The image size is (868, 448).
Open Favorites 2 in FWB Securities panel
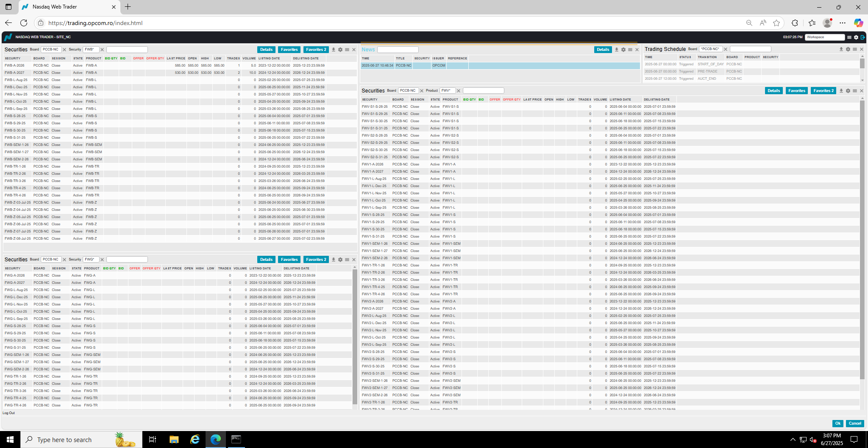pyautogui.click(x=316, y=50)
